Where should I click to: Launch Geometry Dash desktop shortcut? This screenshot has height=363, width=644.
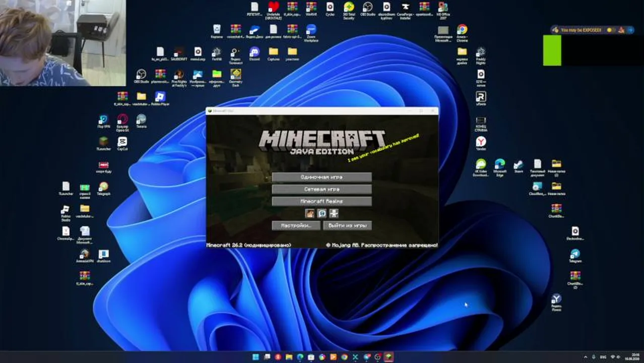235,78
